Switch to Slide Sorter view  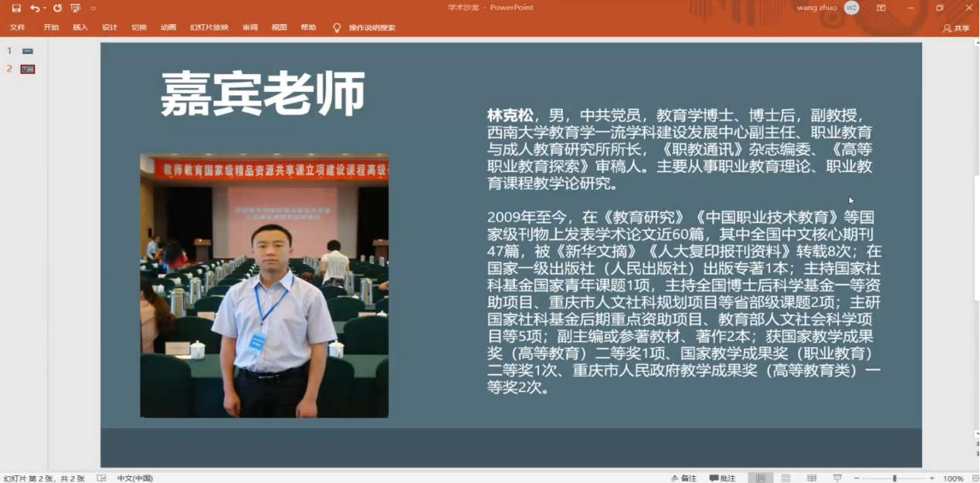point(785,476)
